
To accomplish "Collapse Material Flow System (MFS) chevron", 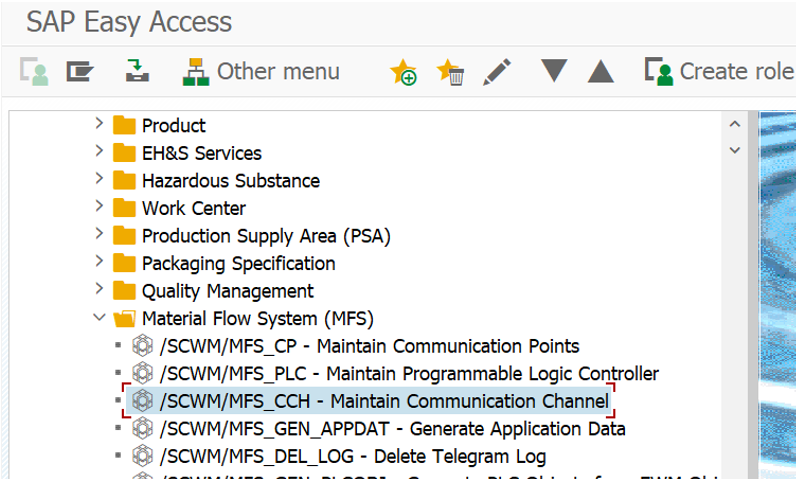I will point(99,318).
